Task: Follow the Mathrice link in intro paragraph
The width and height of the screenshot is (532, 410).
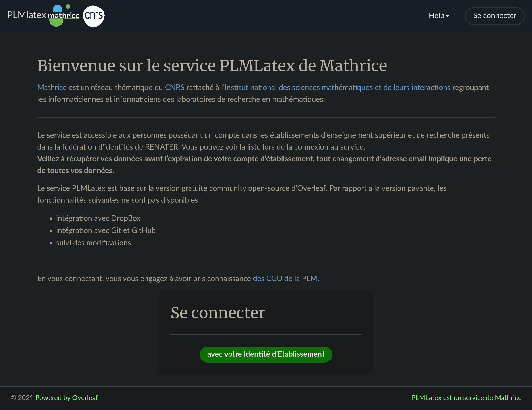Action: click(52, 88)
